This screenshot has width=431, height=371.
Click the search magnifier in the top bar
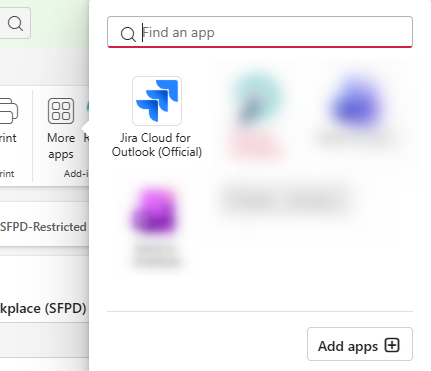[15, 23]
